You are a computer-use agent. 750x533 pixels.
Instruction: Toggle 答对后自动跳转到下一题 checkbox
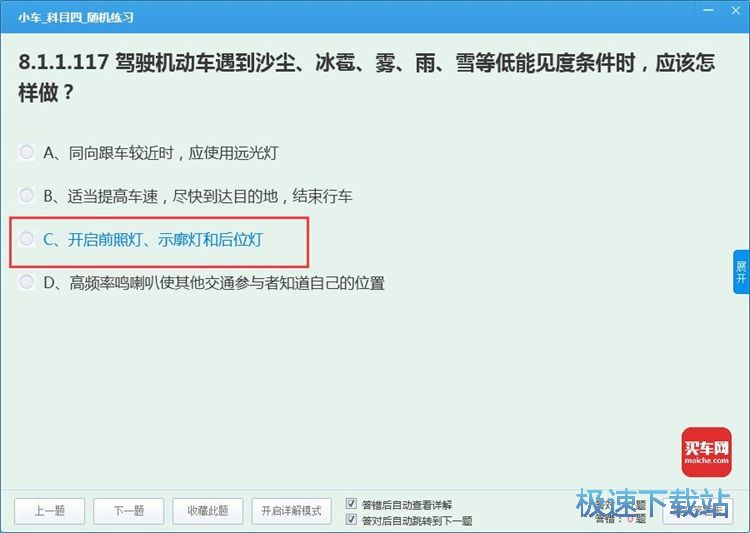(351, 520)
